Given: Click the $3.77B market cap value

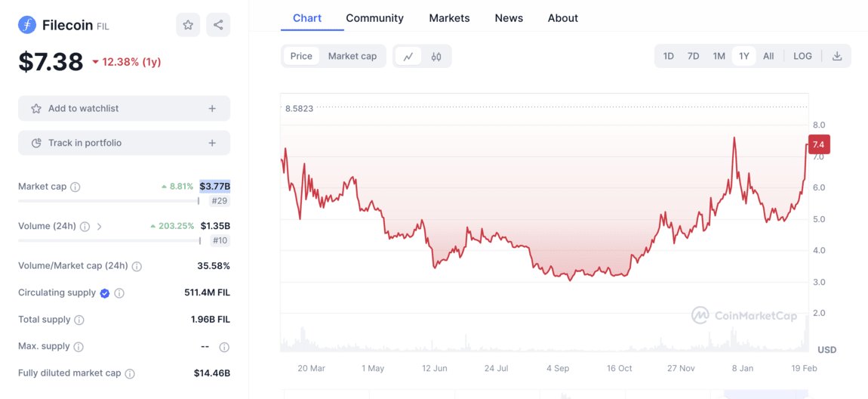Looking at the screenshot, I should (215, 186).
